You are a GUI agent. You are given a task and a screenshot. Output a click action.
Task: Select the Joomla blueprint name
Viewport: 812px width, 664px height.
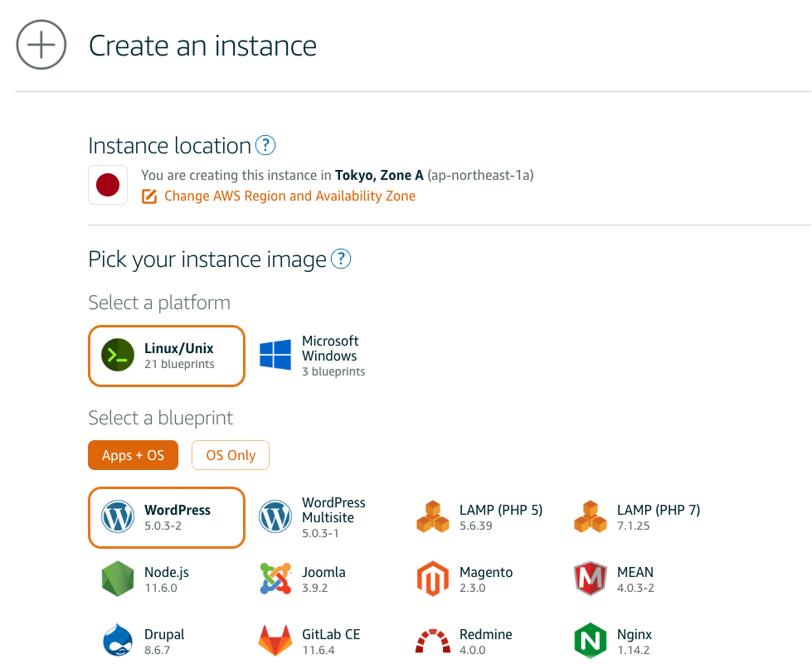pyautogui.click(x=323, y=572)
